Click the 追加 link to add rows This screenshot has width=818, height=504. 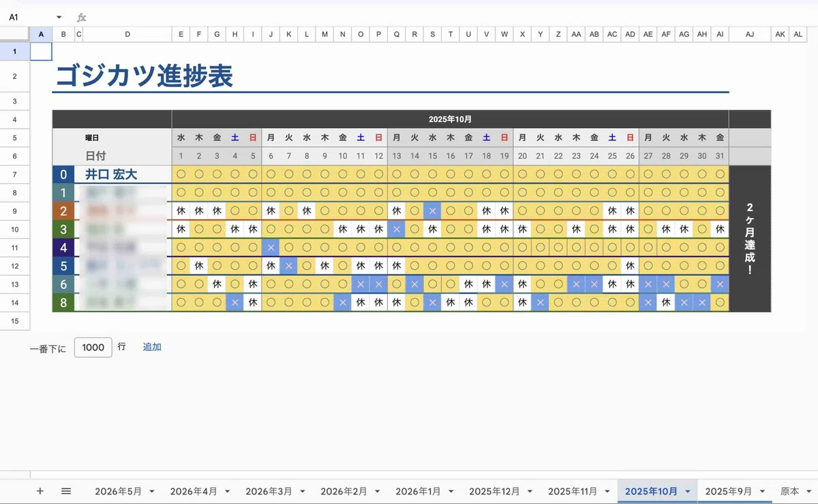tap(152, 347)
